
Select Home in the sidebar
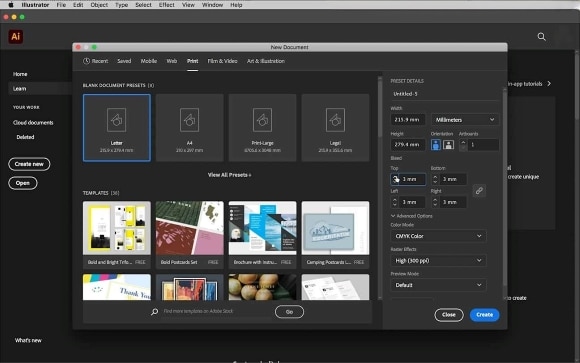click(x=20, y=74)
